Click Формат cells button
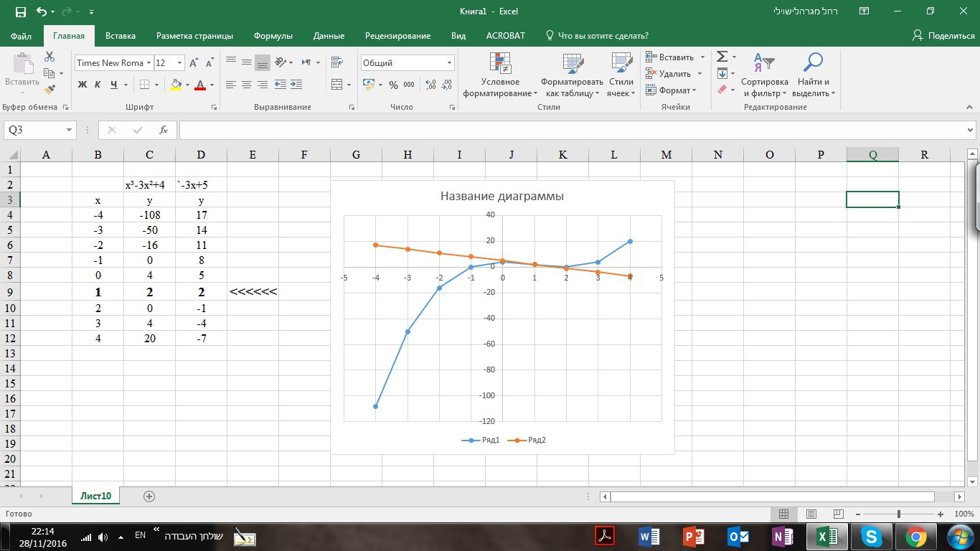The height and width of the screenshot is (551, 980). [x=670, y=90]
